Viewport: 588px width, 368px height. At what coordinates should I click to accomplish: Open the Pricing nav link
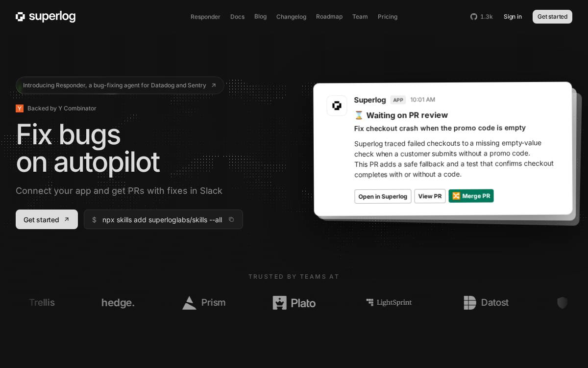coord(388,17)
